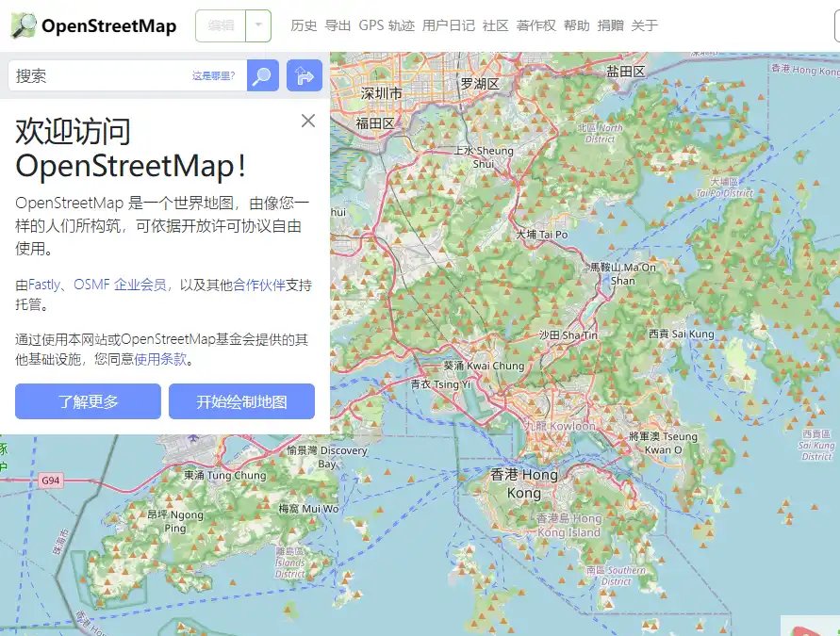The width and height of the screenshot is (840, 636).
Task: Click the 大埔 Tai Po map label
Action: 541,234
